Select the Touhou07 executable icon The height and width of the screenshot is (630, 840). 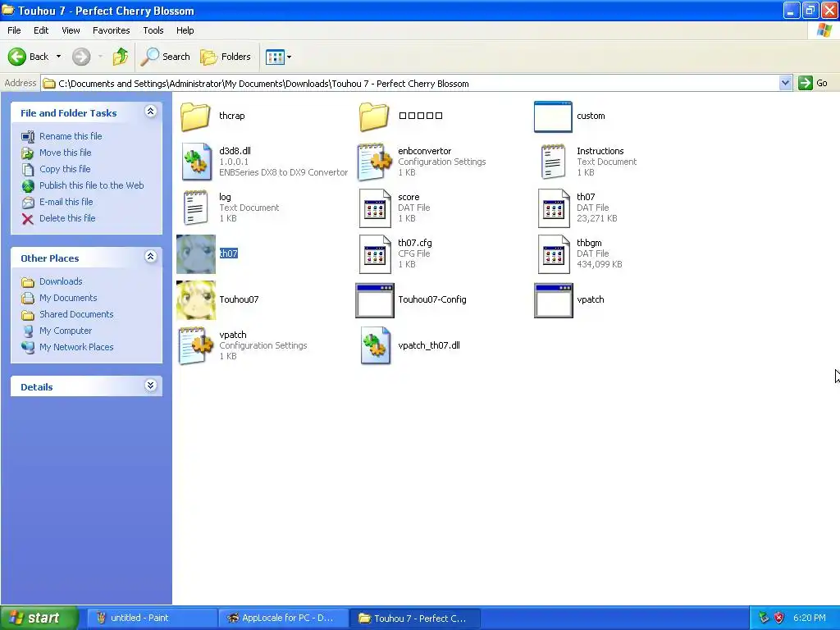(196, 300)
